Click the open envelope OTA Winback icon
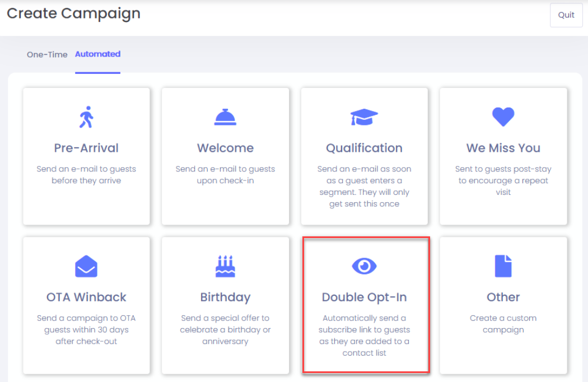588x382 pixels. [x=86, y=266]
